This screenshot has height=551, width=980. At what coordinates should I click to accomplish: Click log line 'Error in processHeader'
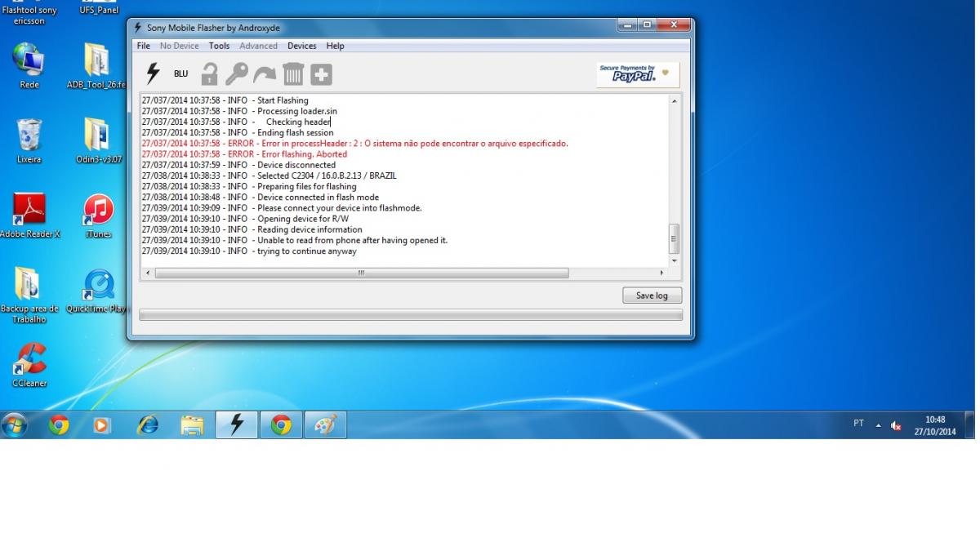(x=354, y=144)
